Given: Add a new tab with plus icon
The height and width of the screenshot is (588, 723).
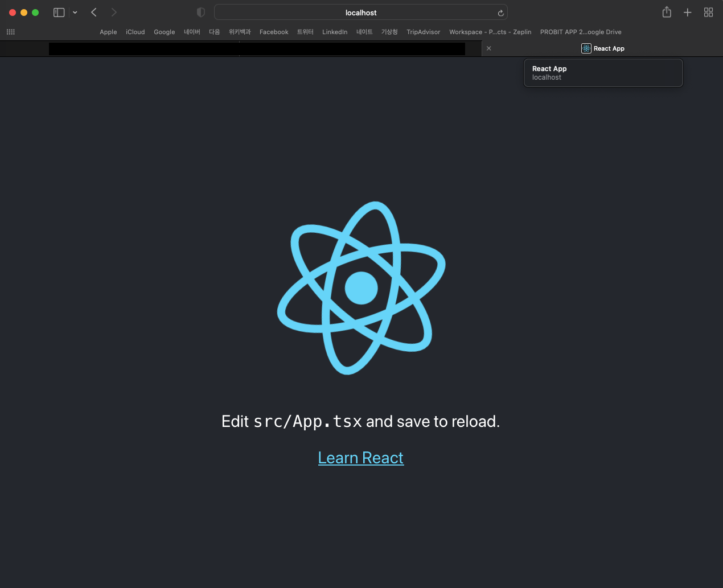Looking at the screenshot, I should (x=687, y=13).
